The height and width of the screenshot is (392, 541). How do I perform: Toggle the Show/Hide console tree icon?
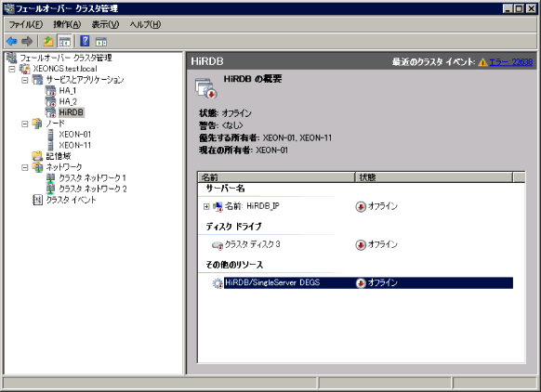pyautogui.click(x=64, y=42)
